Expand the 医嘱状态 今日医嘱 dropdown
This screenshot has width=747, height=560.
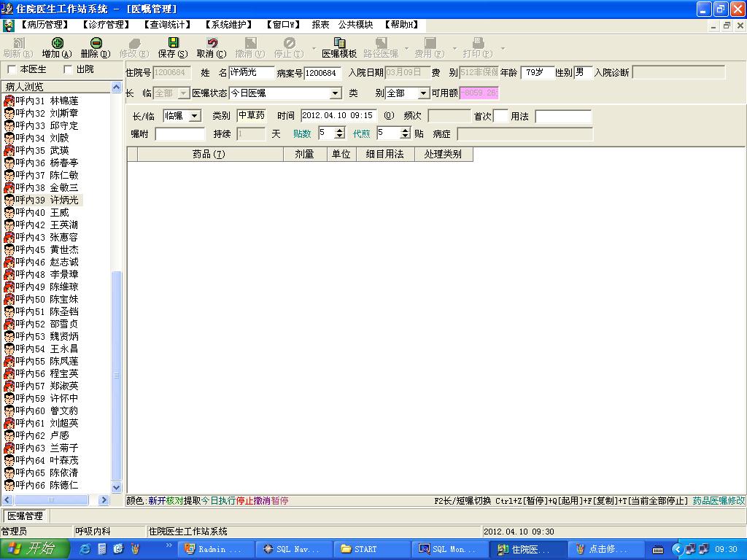click(x=336, y=93)
